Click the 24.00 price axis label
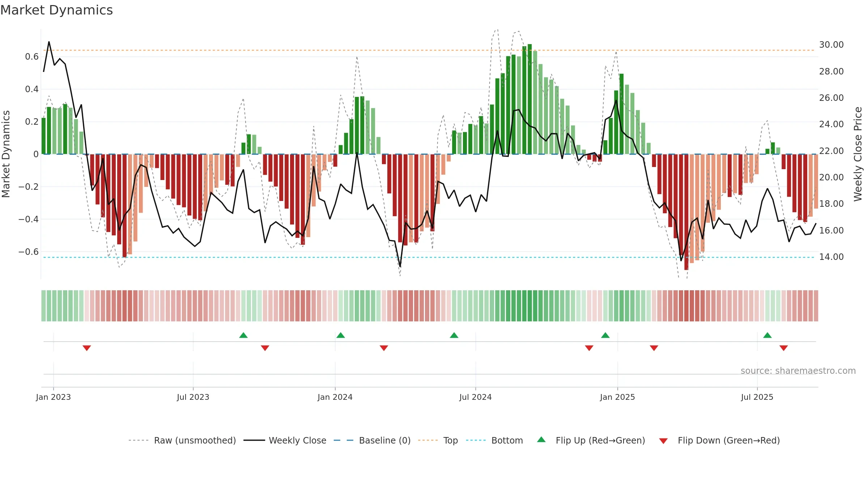Image resolution: width=868 pixels, height=488 pixels. pos(831,124)
